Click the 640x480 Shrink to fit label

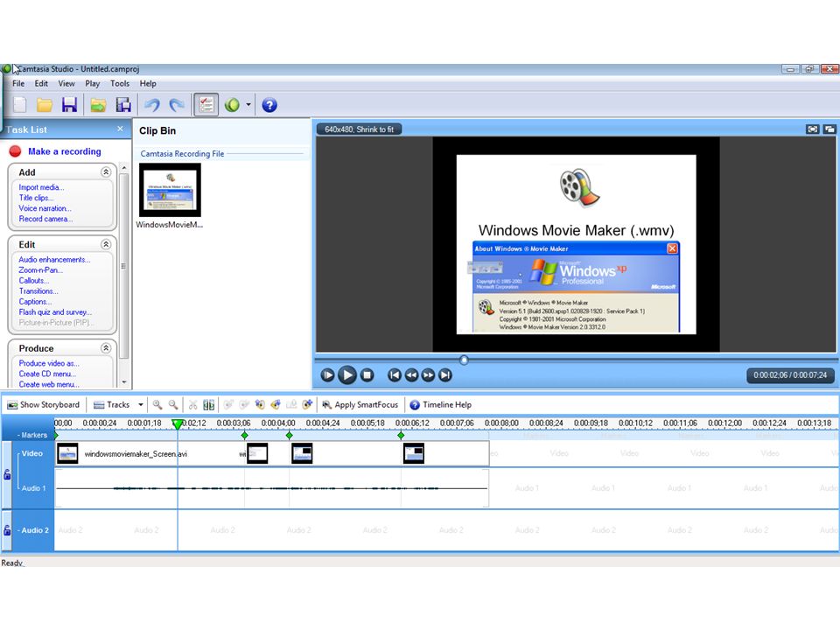(x=359, y=129)
